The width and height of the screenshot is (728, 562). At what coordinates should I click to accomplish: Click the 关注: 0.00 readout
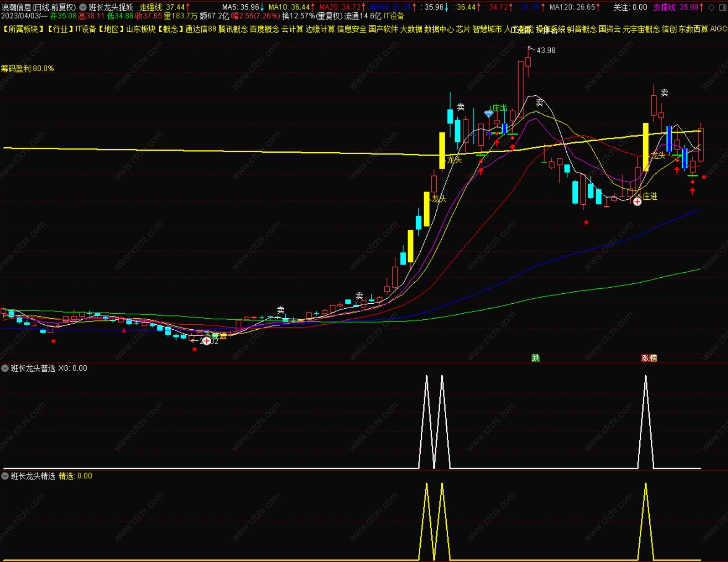coord(630,7)
